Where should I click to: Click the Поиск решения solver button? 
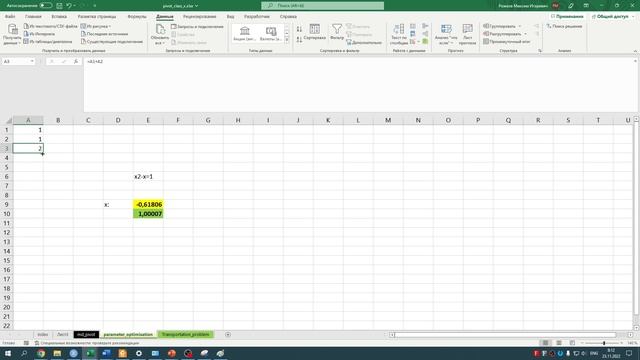[564, 26]
